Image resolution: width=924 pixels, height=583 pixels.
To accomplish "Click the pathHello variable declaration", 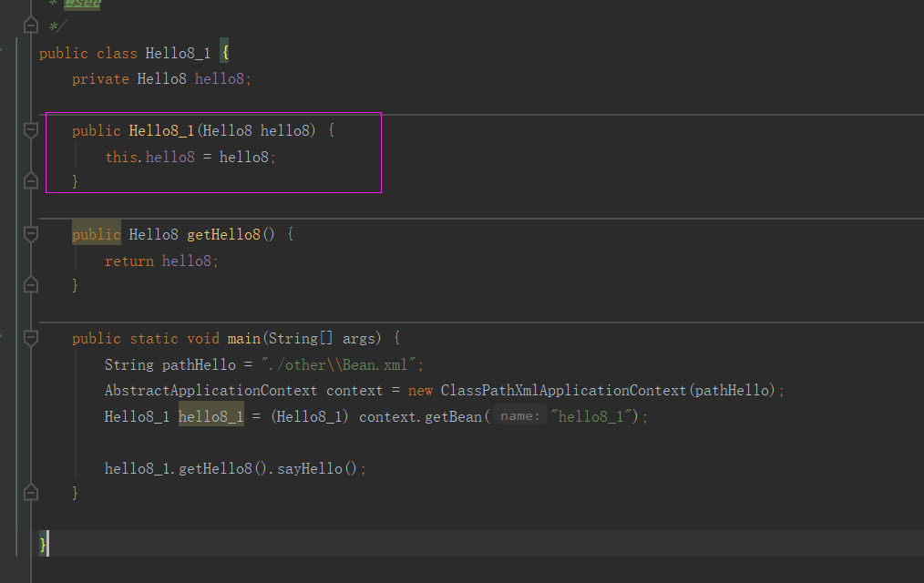I will [199, 364].
